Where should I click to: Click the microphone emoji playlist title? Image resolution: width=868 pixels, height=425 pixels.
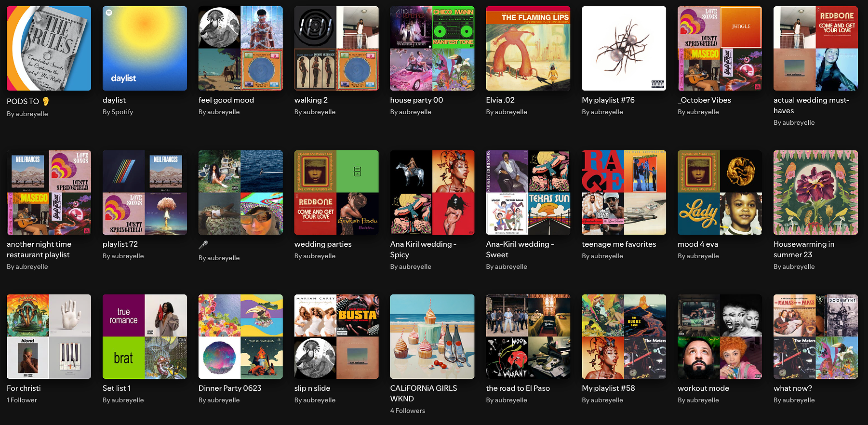point(203,245)
